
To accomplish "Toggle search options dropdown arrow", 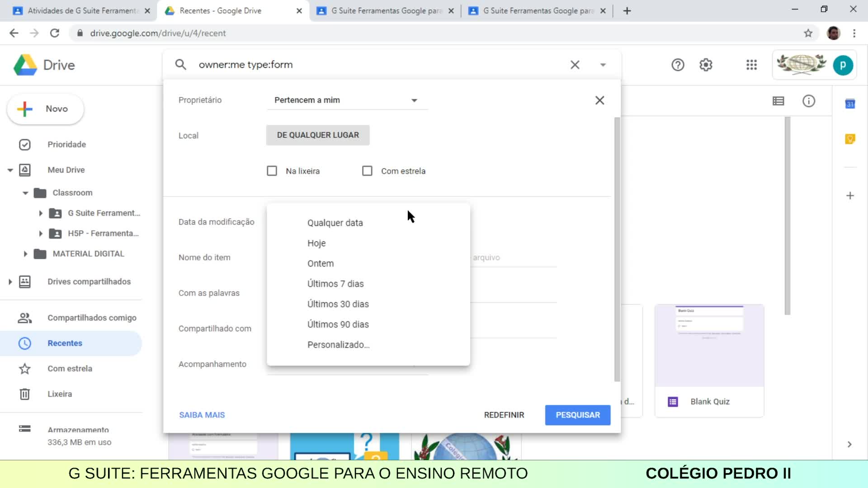I will 603,65.
